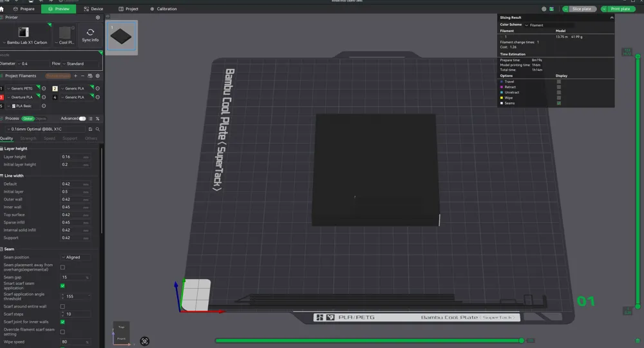Open the Seam position Aligned dropdown

tap(75, 258)
